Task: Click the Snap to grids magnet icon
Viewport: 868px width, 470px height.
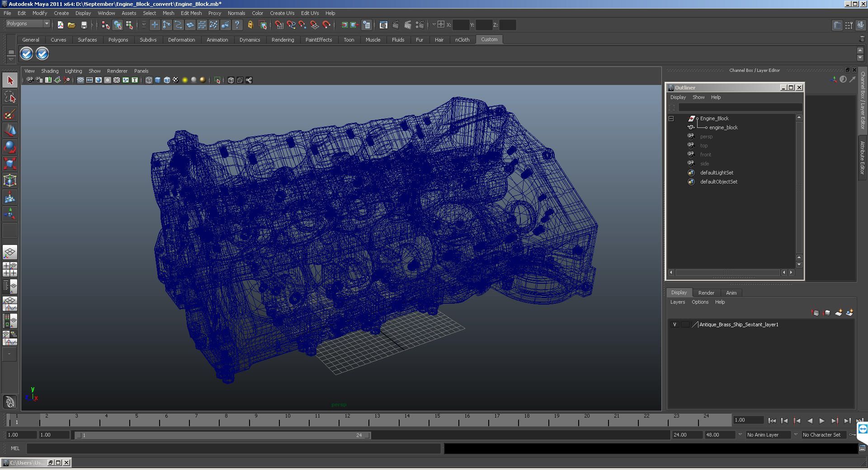Action: click(x=279, y=25)
